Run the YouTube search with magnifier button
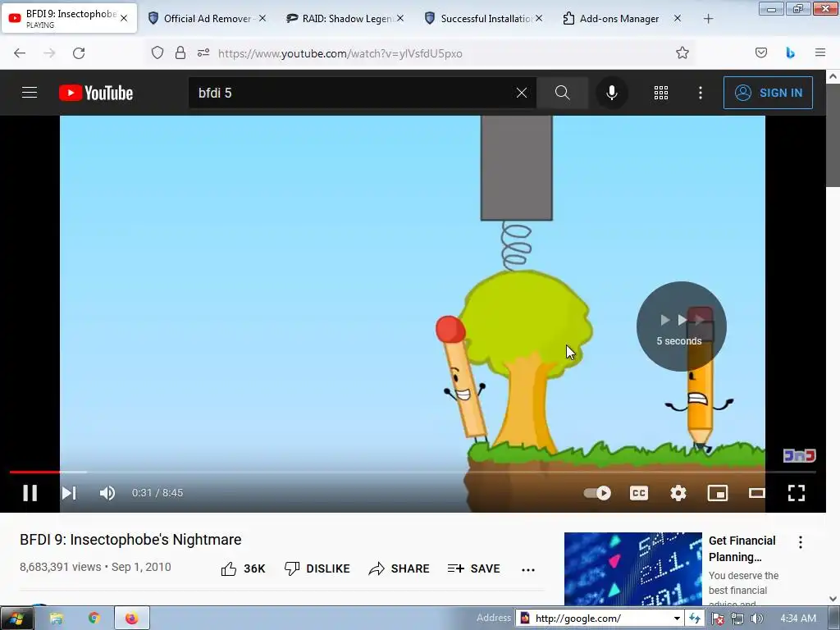Viewport: 840px width, 630px height. pyautogui.click(x=562, y=93)
